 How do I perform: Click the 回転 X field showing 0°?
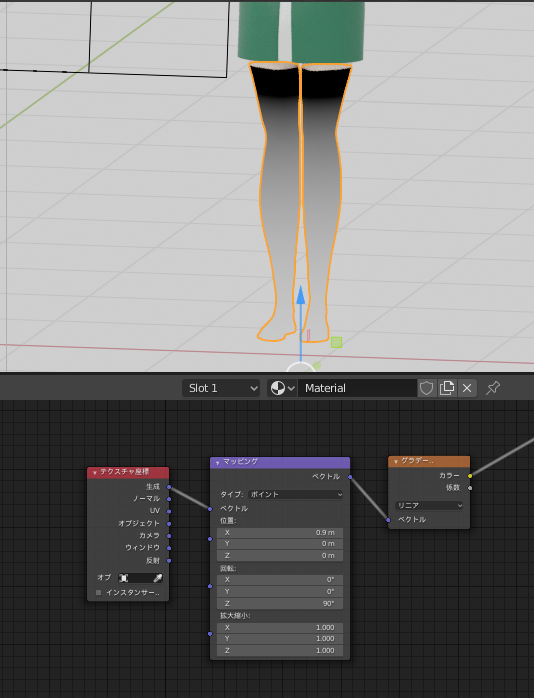(280, 580)
